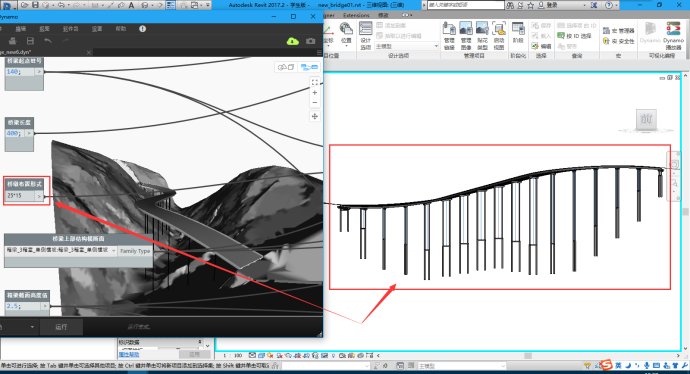Click the Run button in Dynamo
690x374 pixels.
click(x=61, y=327)
